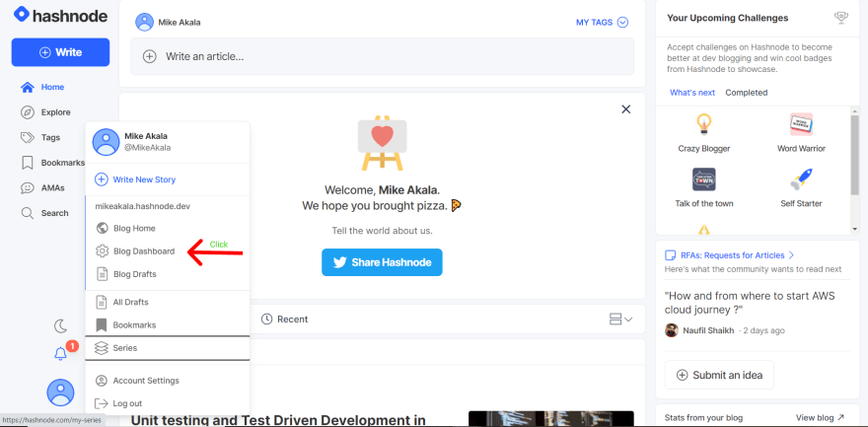Open Home in the sidebar
Viewport: 868px width, 427px height.
click(x=42, y=87)
